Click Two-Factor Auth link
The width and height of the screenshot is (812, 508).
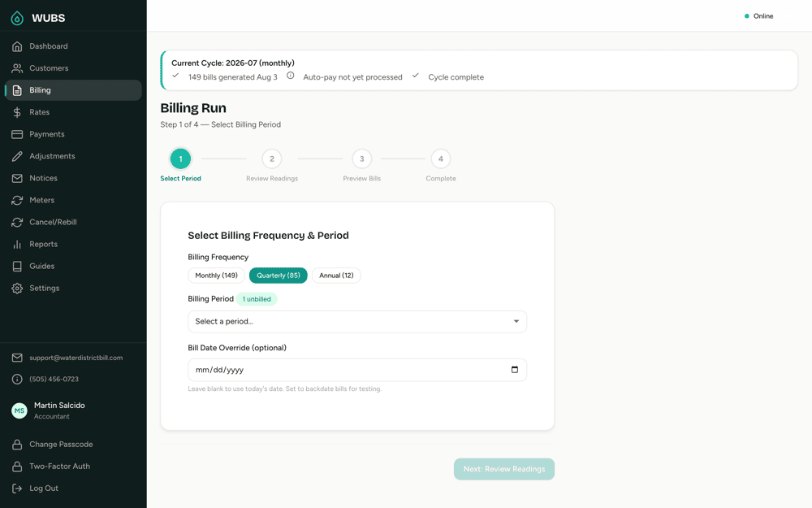tap(59, 466)
